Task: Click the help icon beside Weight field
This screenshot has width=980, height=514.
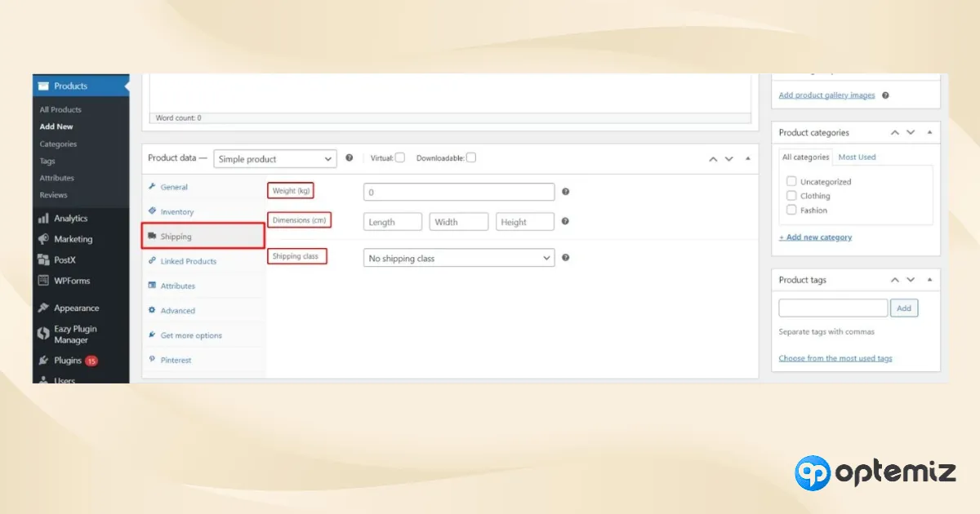Action: [566, 192]
